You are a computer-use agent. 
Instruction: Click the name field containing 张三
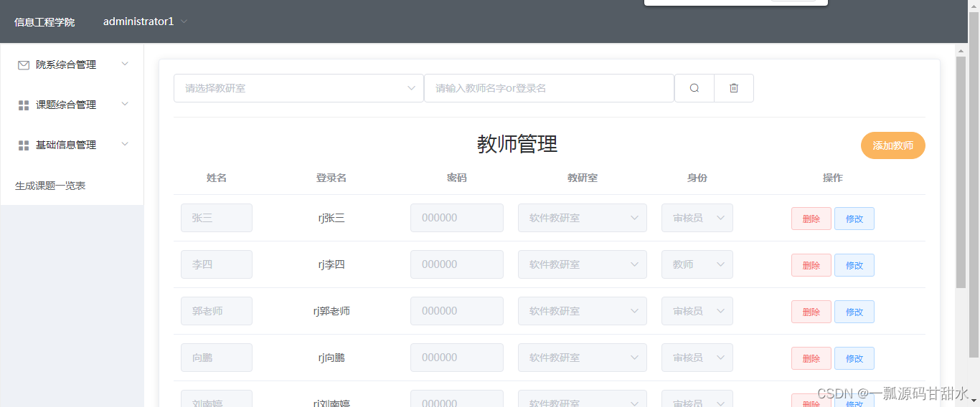pyautogui.click(x=217, y=218)
